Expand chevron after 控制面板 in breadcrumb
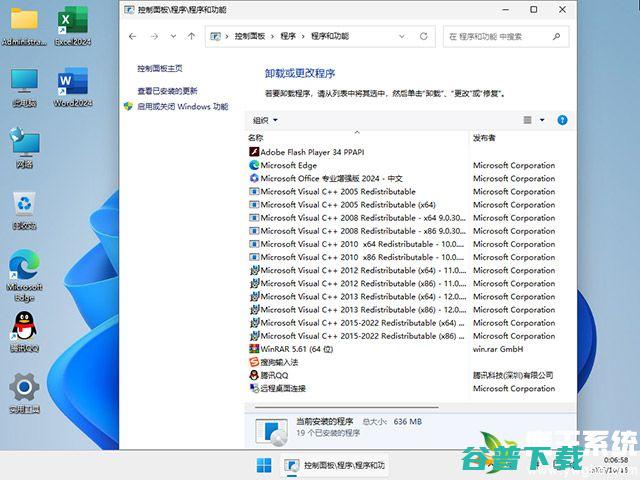Screen dimensions: 640x480 coord(272,36)
